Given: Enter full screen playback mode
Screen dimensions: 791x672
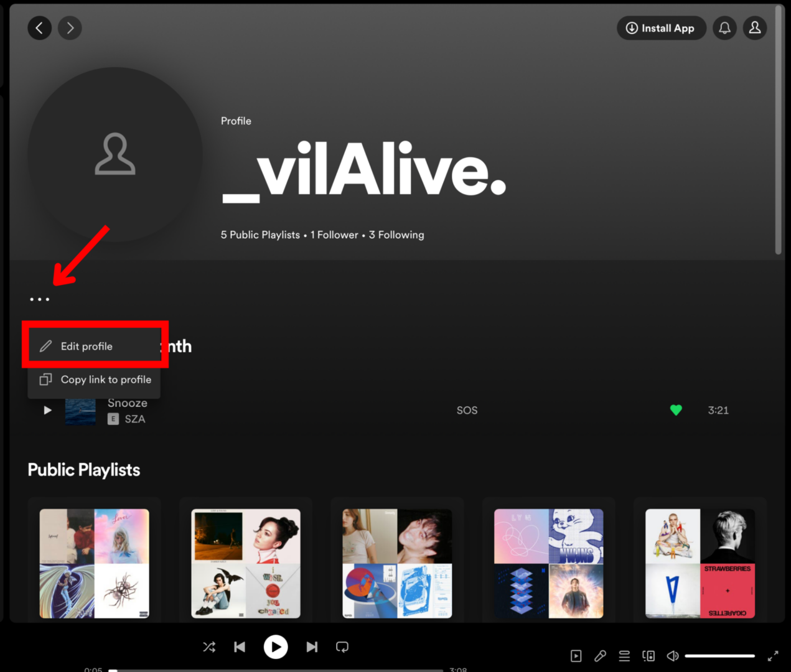Looking at the screenshot, I should [773, 655].
